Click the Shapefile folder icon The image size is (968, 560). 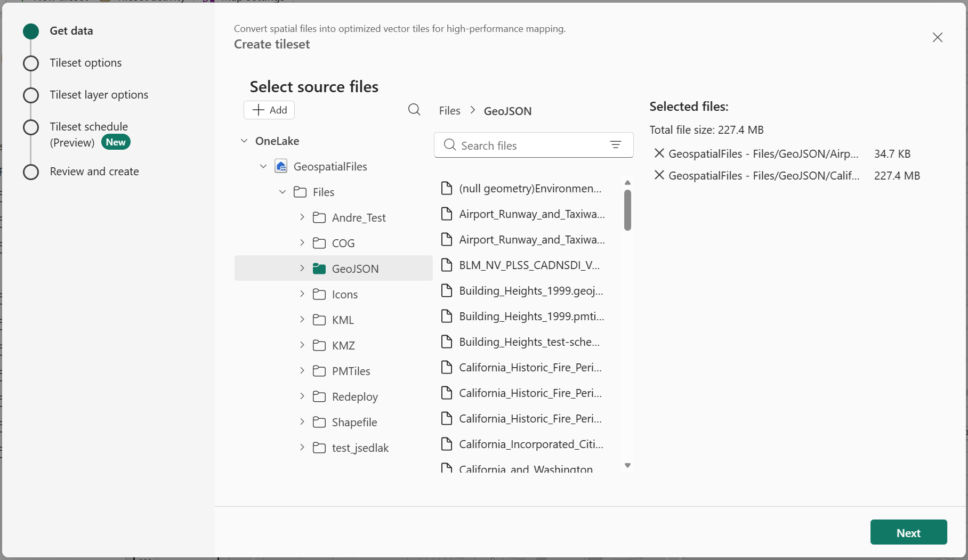tap(319, 422)
